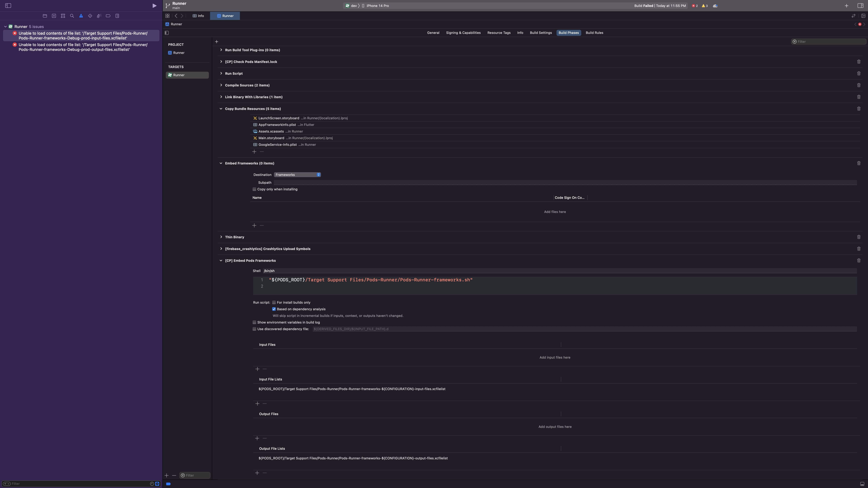The width and height of the screenshot is (868, 488).
Task: Collapse the Runner issues group
Action: 5,27
